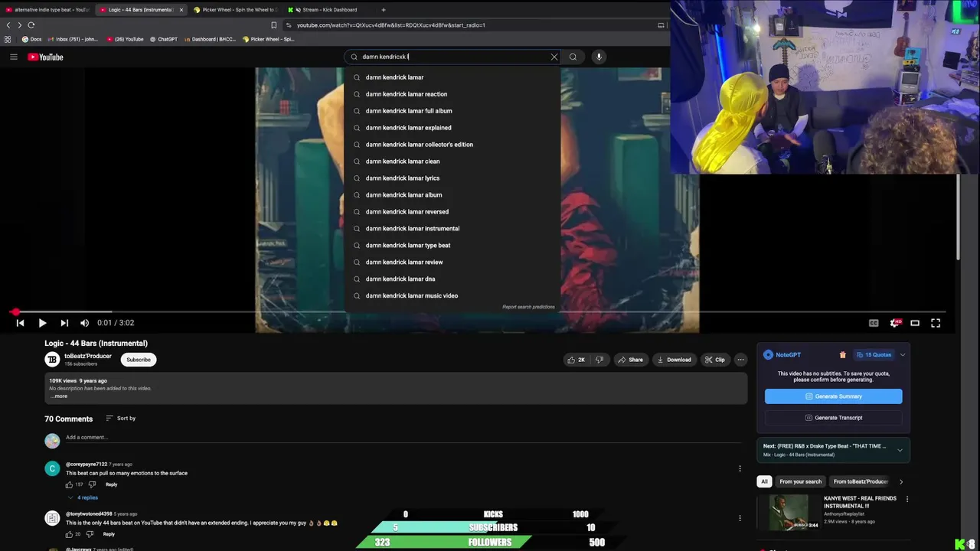Reload the page

pyautogui.click(x=31, y=25)
